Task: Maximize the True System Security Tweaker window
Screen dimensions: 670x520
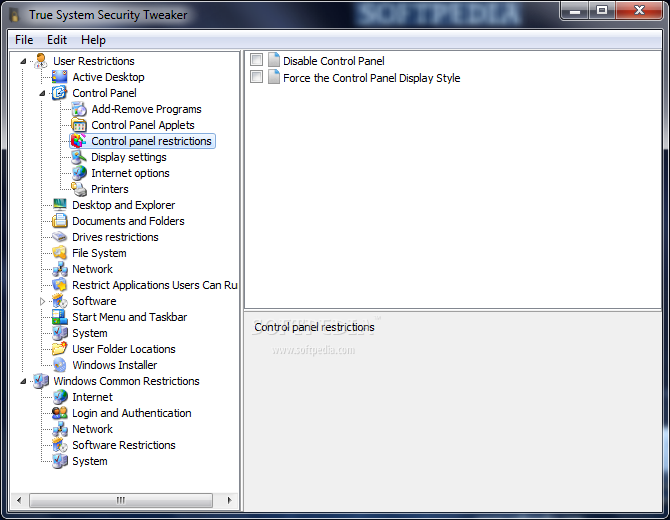Action: 602,10
